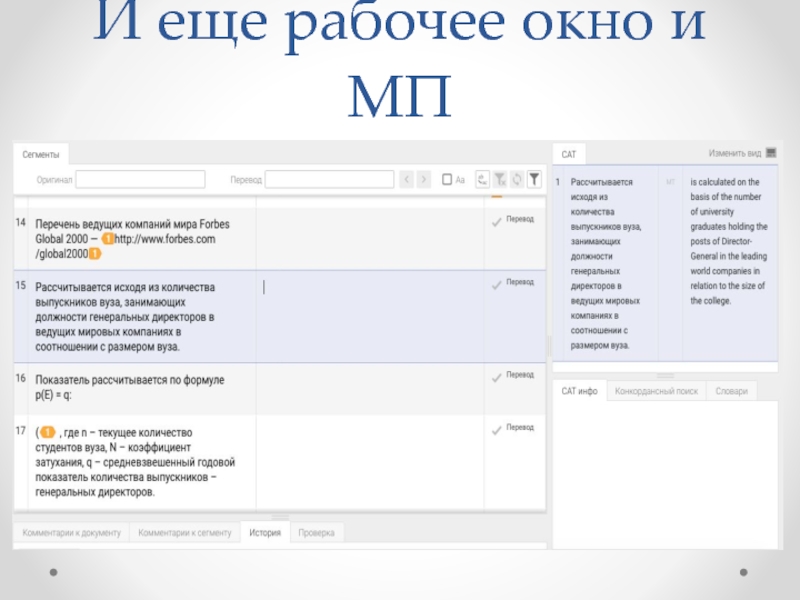Select the Сегменты tab

(41, 155)
